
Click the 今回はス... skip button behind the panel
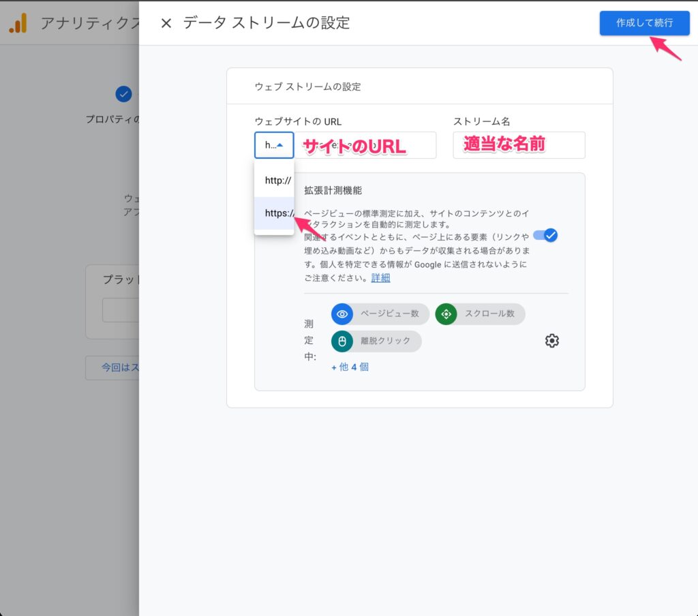tap(112, 367)
